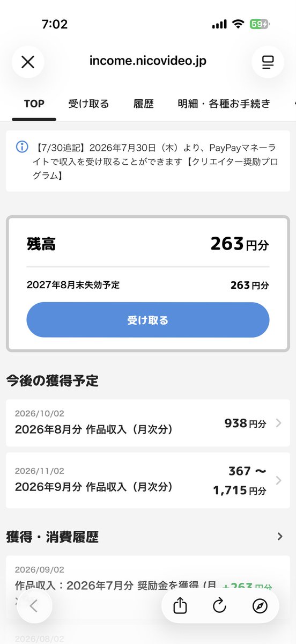Open in Safari using compass icon
Viewport: 296px width, 644px height.
(x=260, y=606)
